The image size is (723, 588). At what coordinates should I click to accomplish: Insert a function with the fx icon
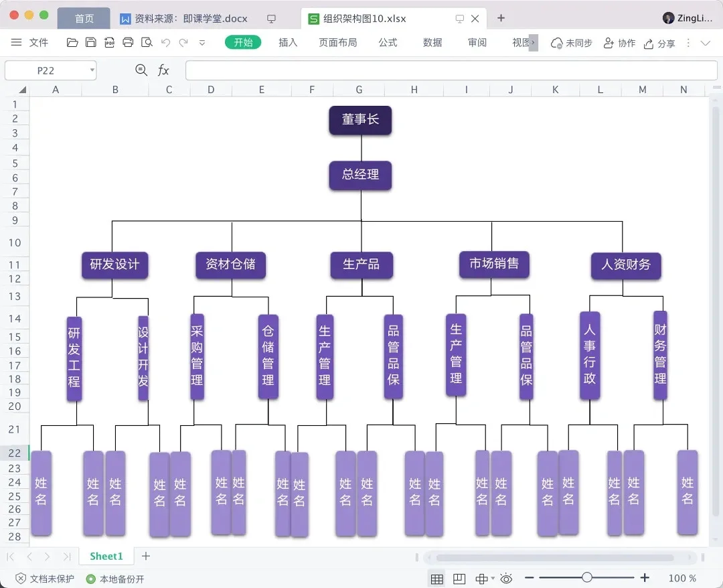coord(163,70)
